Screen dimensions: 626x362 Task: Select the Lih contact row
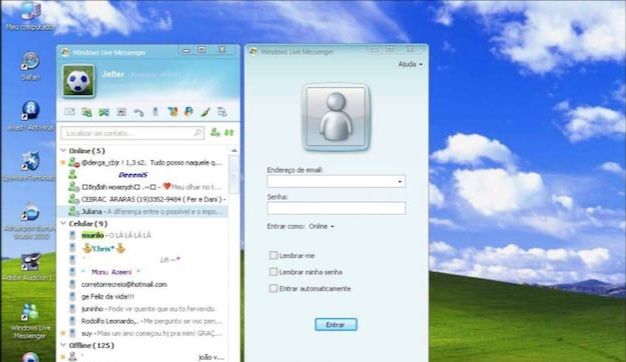coord(143,260)
